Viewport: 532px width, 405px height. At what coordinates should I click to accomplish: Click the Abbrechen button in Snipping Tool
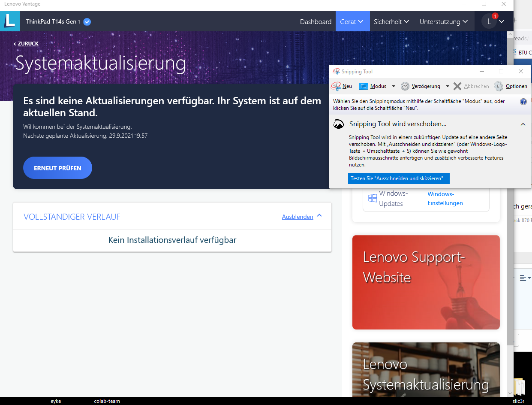pos(471,86)
